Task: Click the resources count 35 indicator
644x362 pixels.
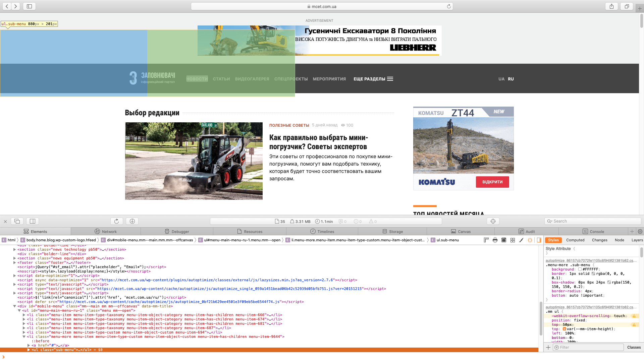Action: click(280, 222)
